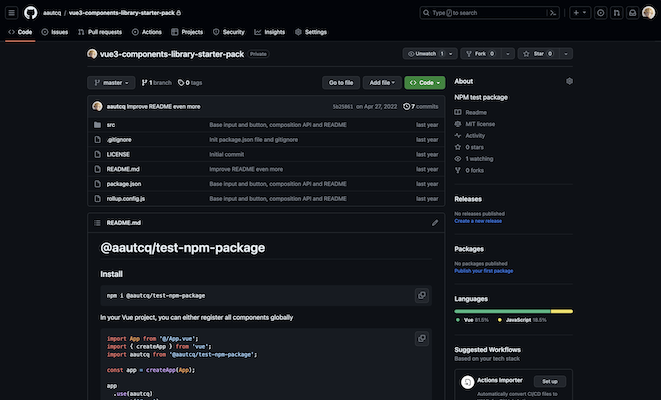Click the Fork button
Viewport: 661px width, 400px height.
(x=480, y=54)
